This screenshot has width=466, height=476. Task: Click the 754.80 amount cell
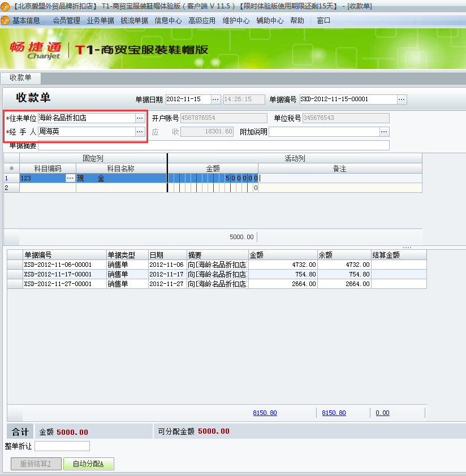[x=283, y=274]
